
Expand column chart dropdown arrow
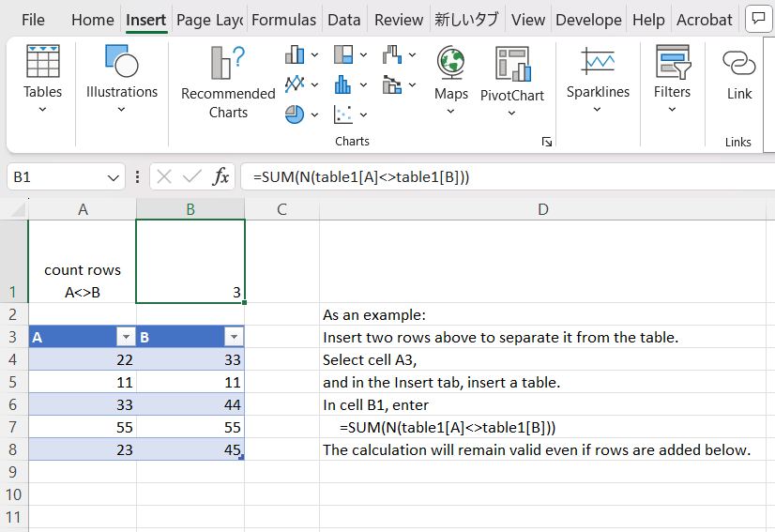(314, 54)
